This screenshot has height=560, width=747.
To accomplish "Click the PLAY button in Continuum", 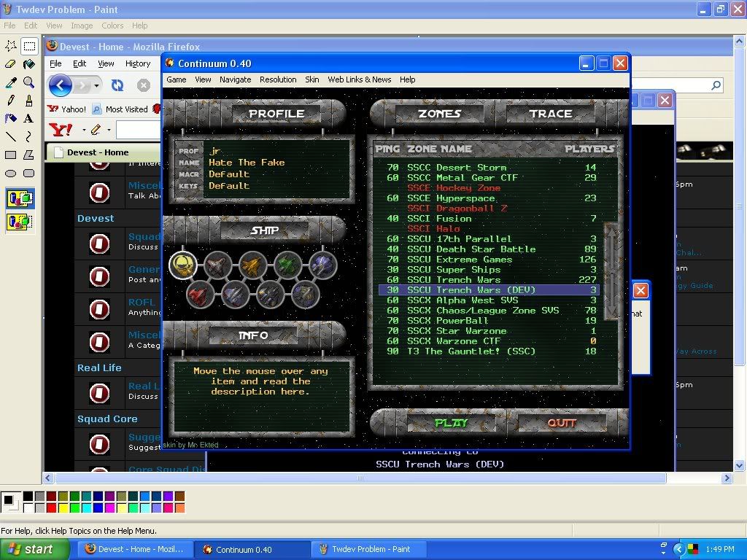I will pos(451,423).
